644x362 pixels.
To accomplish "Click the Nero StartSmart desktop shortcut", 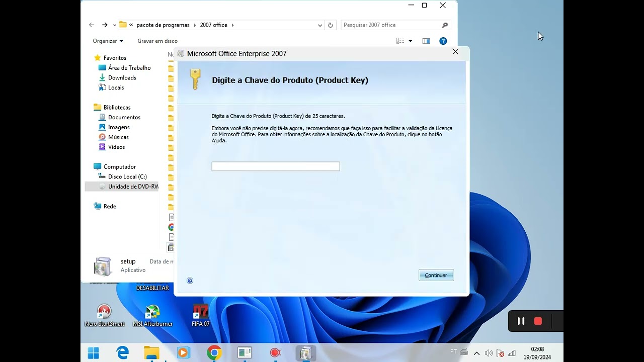I will pos(104,316).
